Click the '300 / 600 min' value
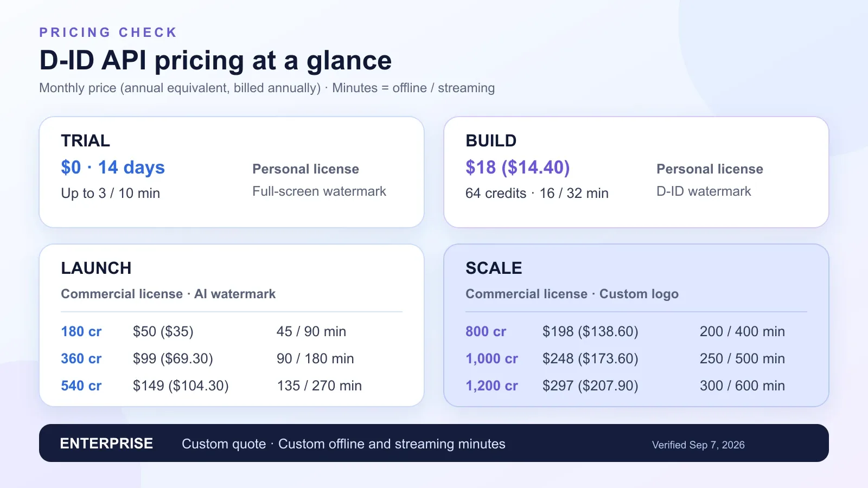Image resolution: width=868 pixels, height=488 pixels. [742, 386]
